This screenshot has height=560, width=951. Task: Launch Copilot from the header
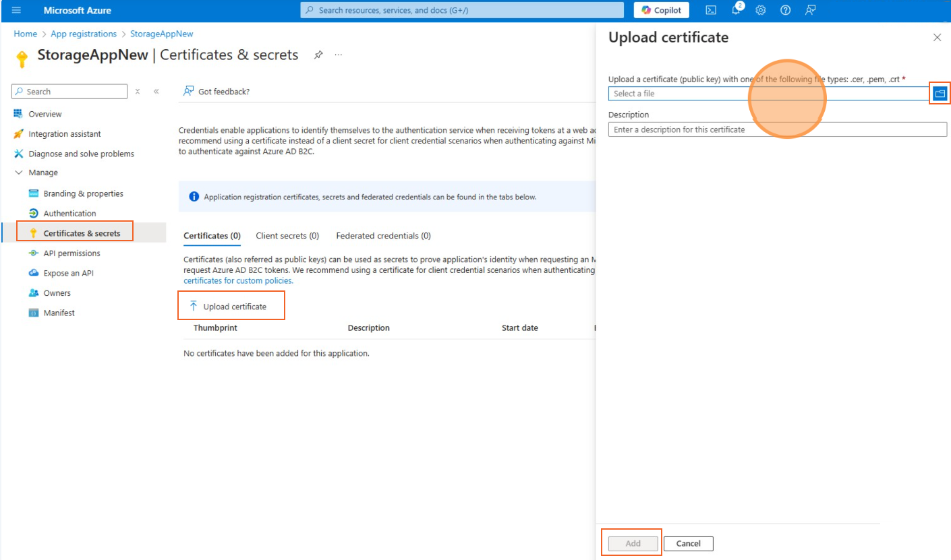(x=662, y=10)
